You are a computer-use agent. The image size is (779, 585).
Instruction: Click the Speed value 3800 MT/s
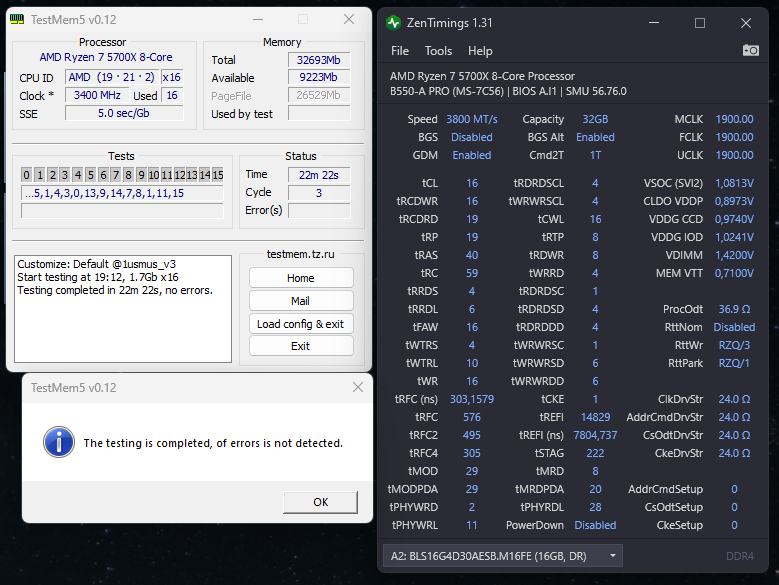471,119
